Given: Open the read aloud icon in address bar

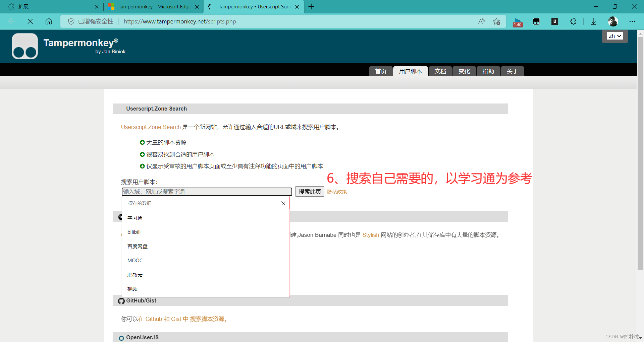Looking at the screenshot, I should [x=481, y=21].
